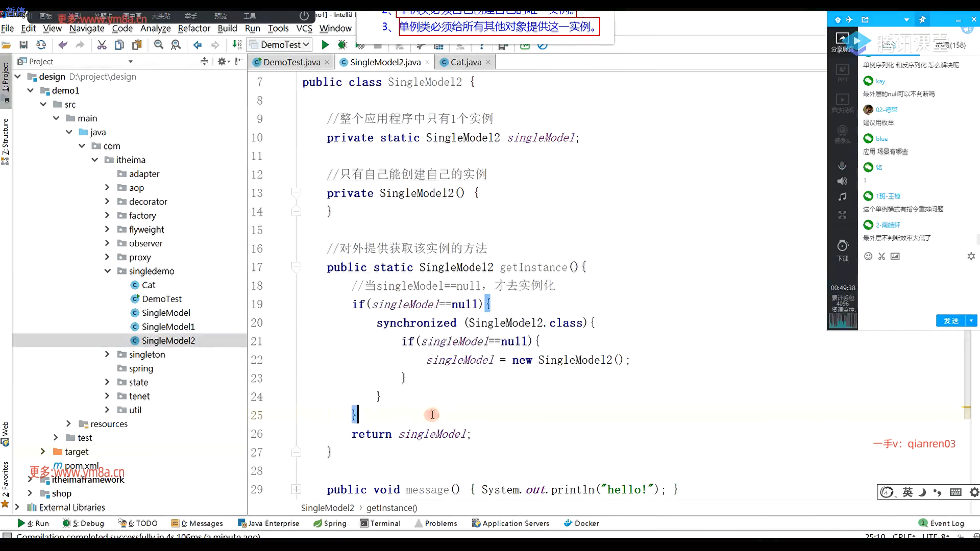Click the Cut scissors icon
This screenshot has width=980, height=551.
[102, 45]
